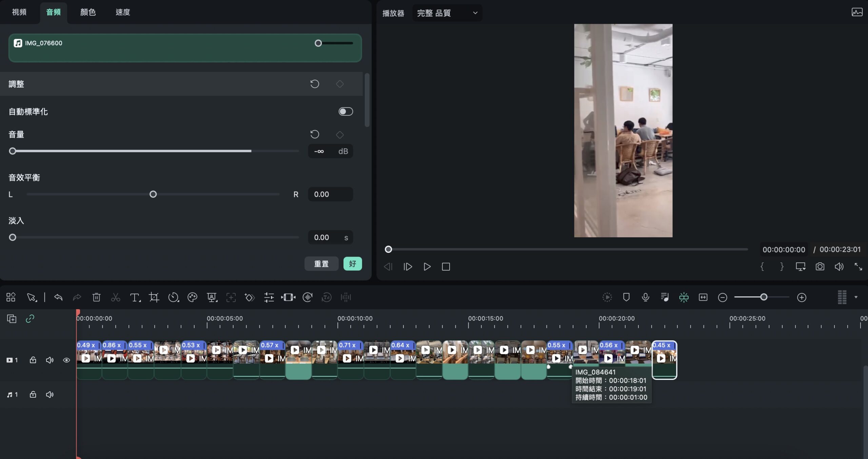
Task: Click the Delete trash icon
Action: [x=96, y=298]
